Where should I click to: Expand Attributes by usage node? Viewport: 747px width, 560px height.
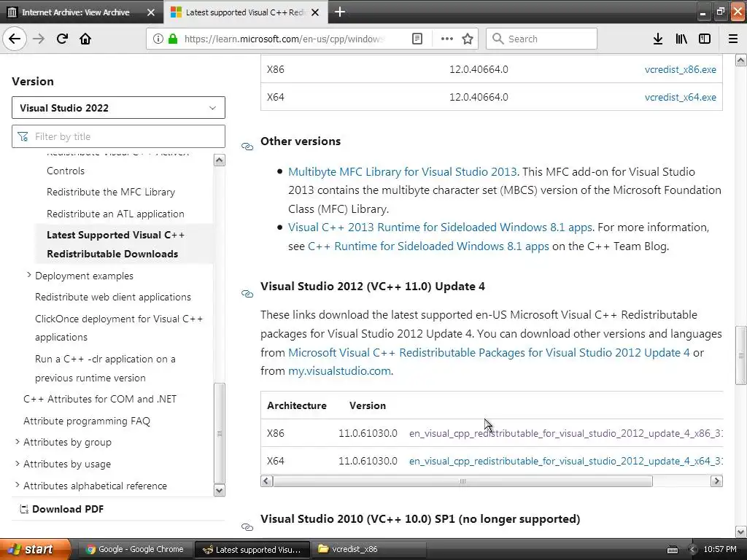point(18,463)
